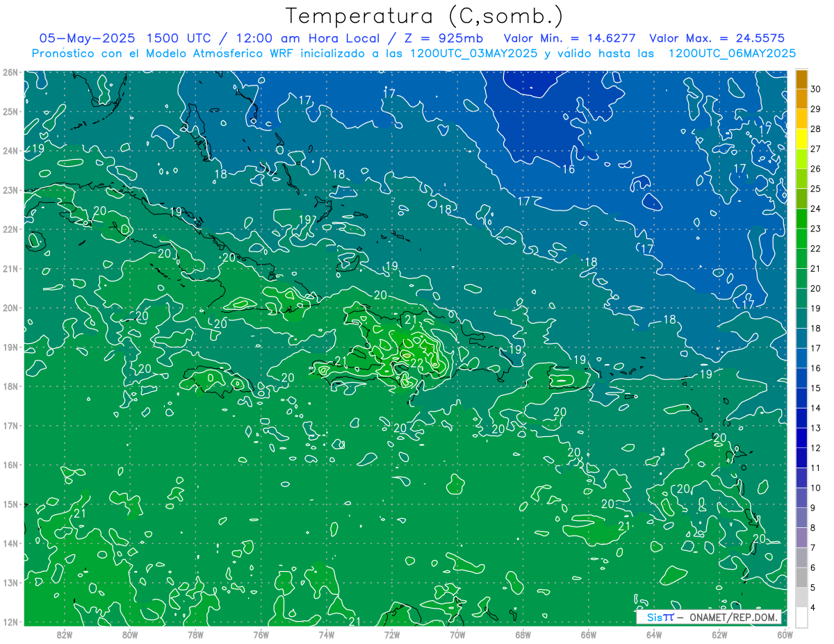This screenshot has width=834, height=644.
Task: Click the '30' color legend value
Action: tap(816, 90)
